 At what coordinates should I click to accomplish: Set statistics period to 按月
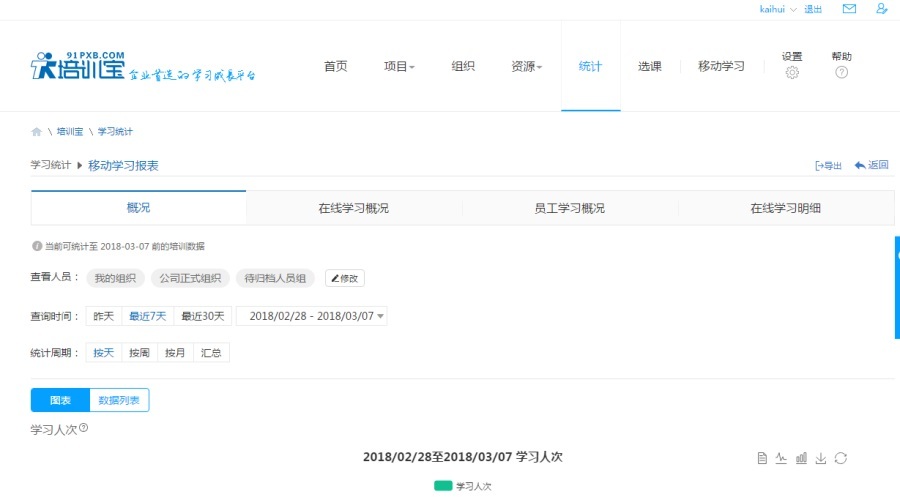click(x=175, y=353)
